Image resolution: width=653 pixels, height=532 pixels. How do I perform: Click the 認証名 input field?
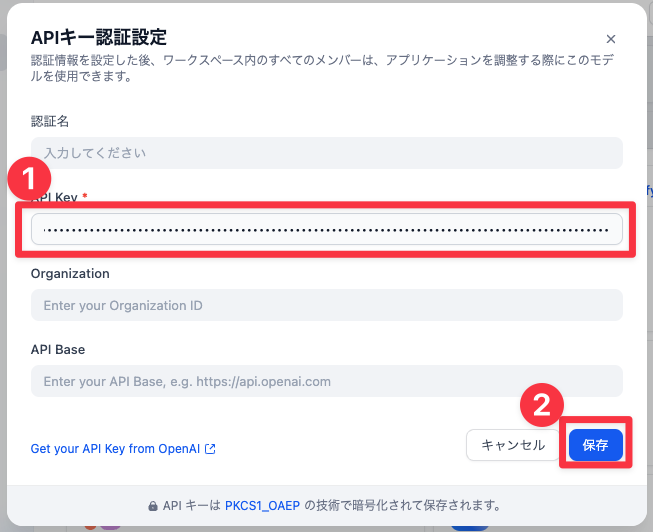click(x=326, y=153)
